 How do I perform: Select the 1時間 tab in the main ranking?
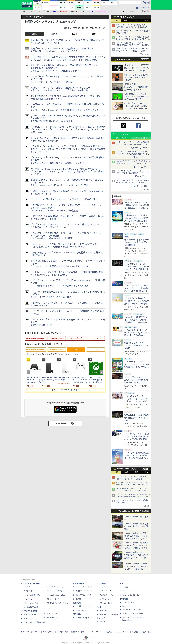(x=35, y=34)
